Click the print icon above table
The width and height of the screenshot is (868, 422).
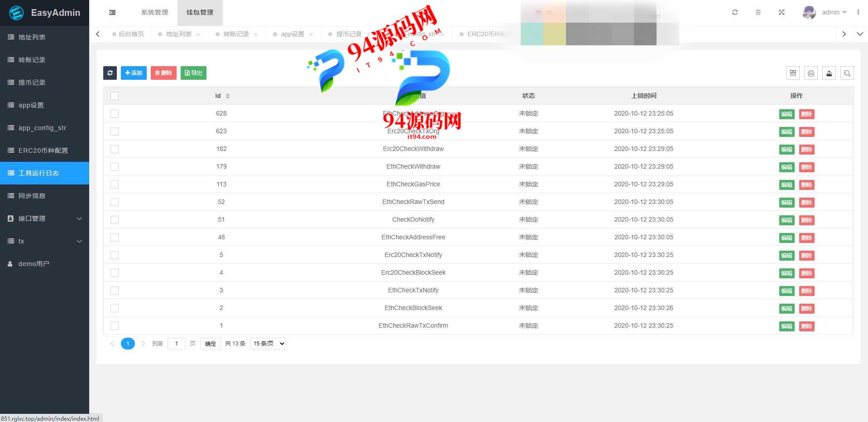click(x=811, y=73)
